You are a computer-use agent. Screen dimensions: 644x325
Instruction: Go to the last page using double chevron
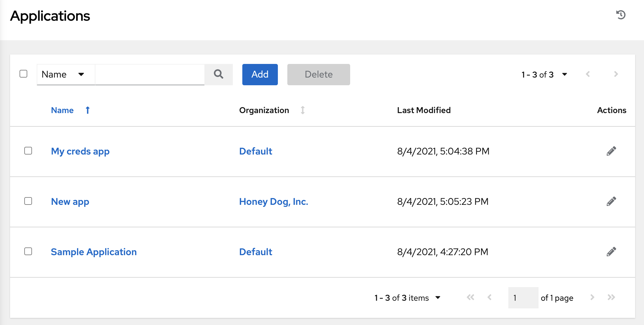610,298
